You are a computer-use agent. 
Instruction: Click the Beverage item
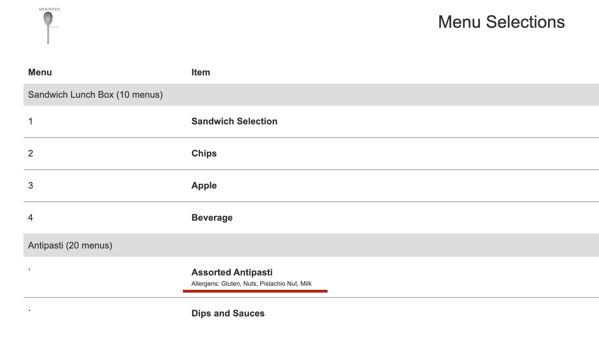tap(212, 218)
